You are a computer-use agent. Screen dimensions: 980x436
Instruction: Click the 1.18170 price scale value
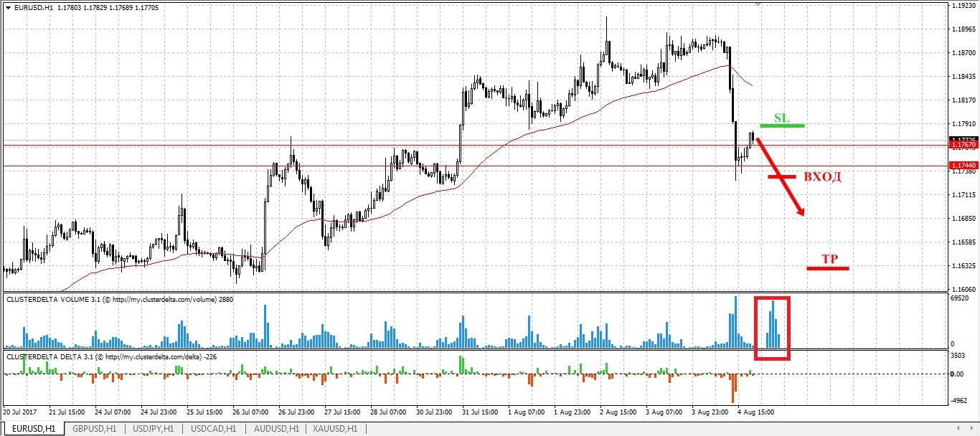(x=963, y=100)
